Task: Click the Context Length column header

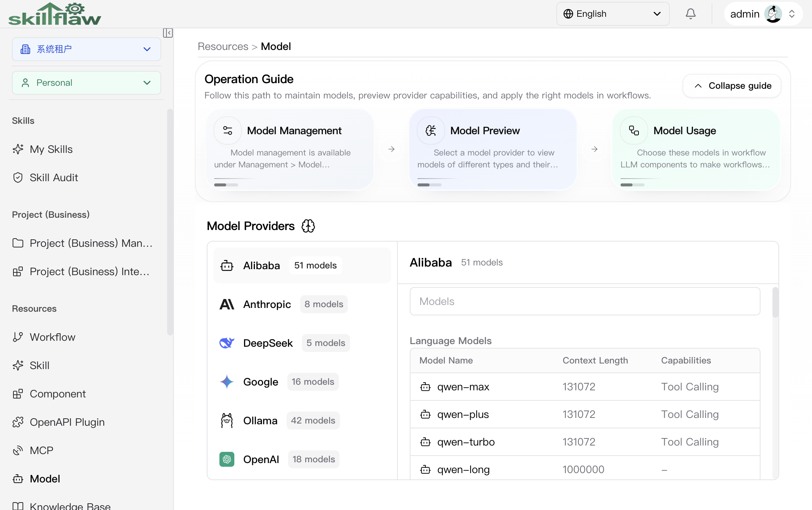Action: [x=595, y=361]
